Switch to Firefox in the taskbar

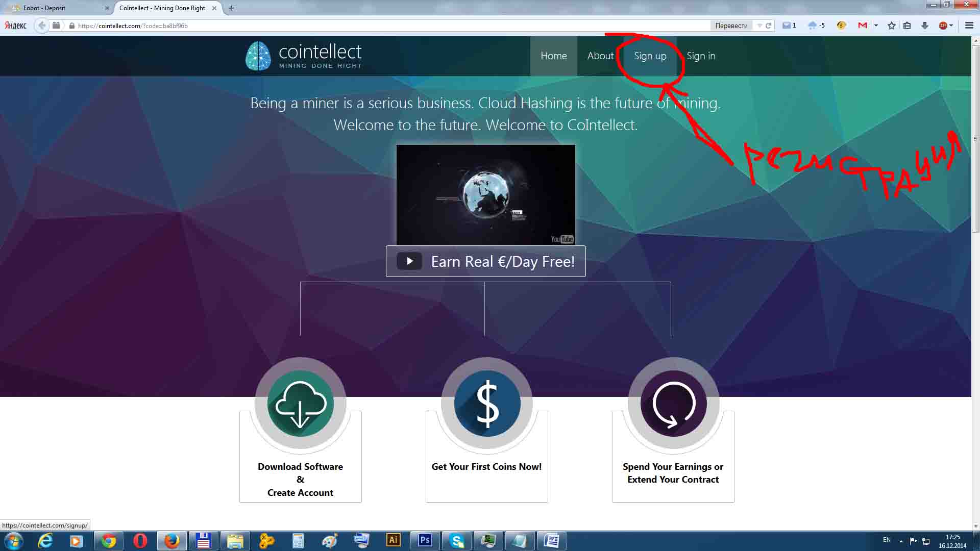tap(171, 541)
